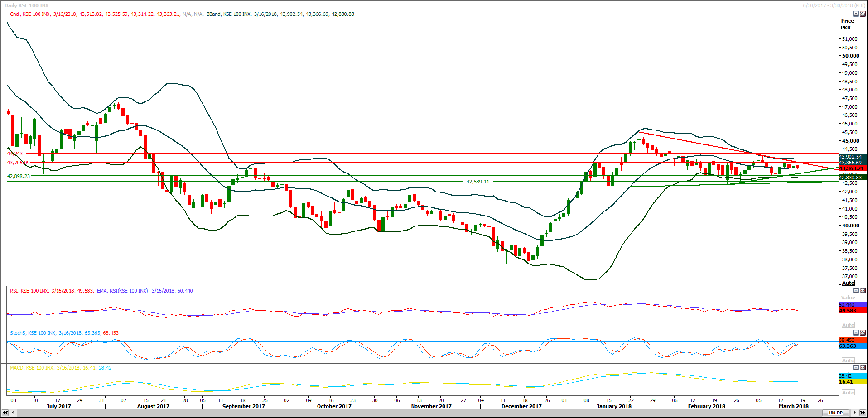Toggle Auto scaling on the price axis

tap(848, 283)
